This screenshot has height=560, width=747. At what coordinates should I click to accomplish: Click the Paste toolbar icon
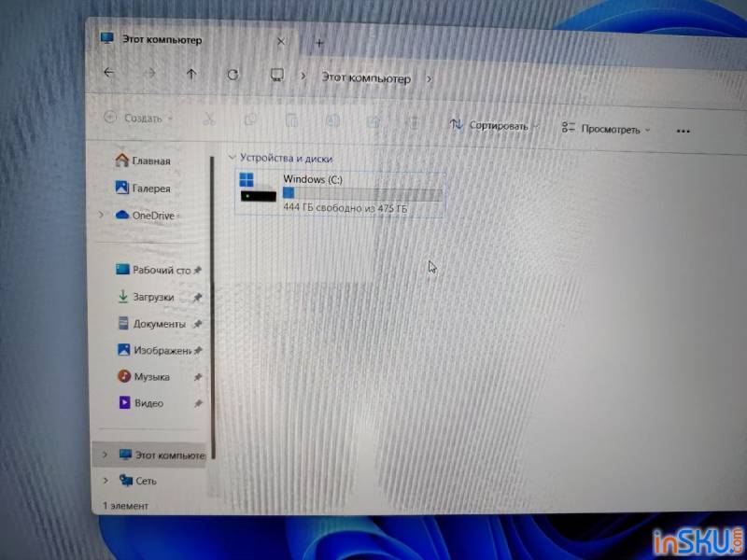click(291, 121)
